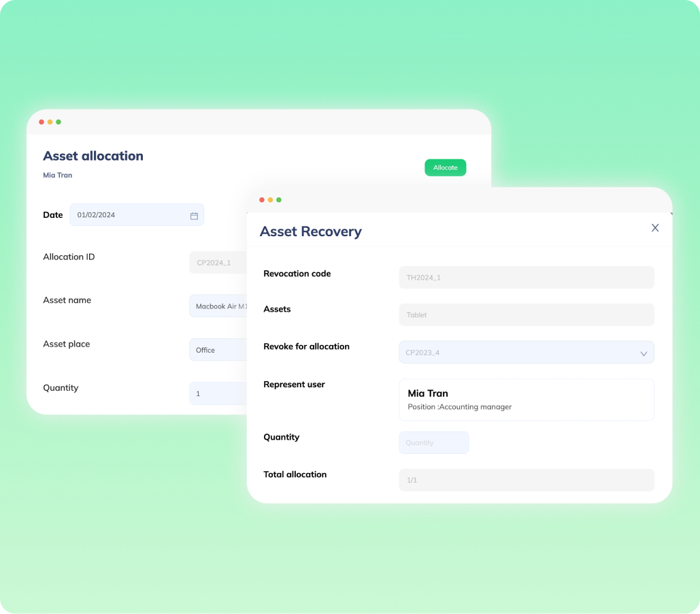Select the Allocation ID field CP2024_1
Screen dimensions: 700x614
pyautogui.click(x=216, y=263)
